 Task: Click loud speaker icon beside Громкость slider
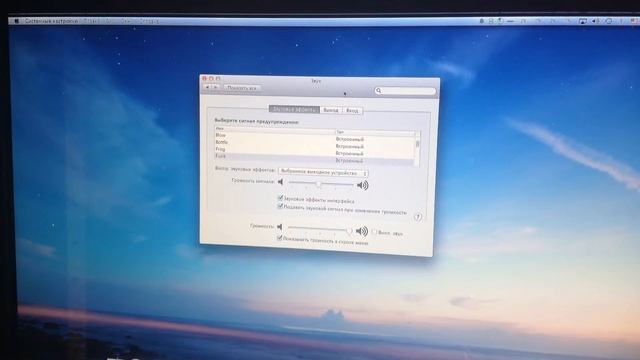point(362,231)
